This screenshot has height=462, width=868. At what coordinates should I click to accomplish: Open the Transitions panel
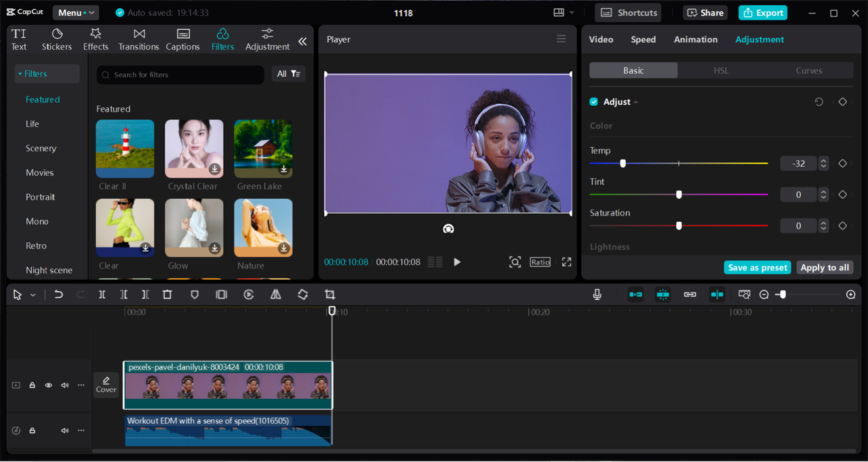click(138, 40)
